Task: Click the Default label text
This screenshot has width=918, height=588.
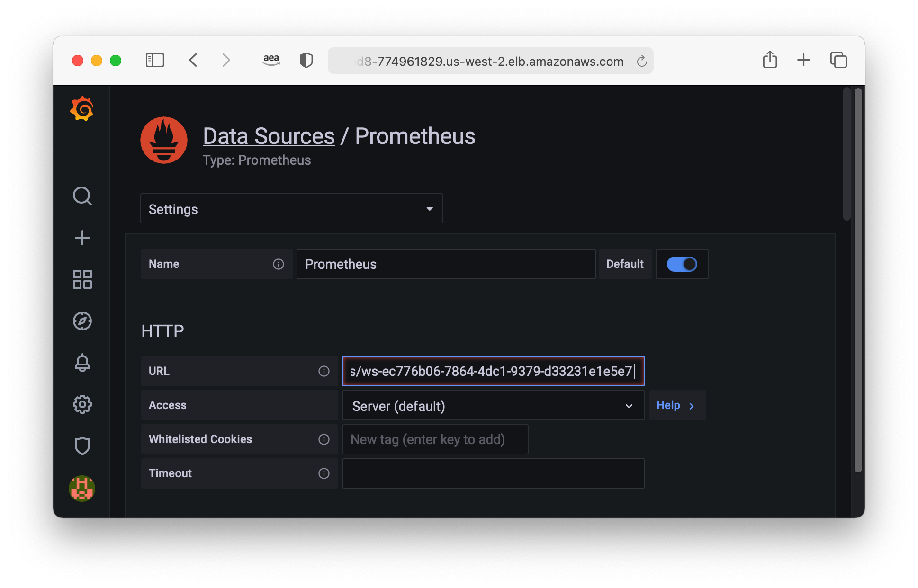Action: (x=625, y=264)
